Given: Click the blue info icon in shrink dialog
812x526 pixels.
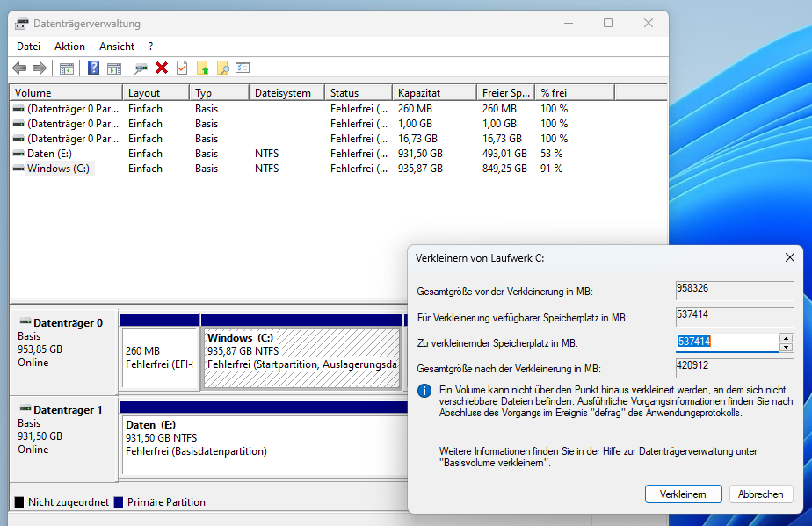Looking at the screenshot, I should click(424, 391).
